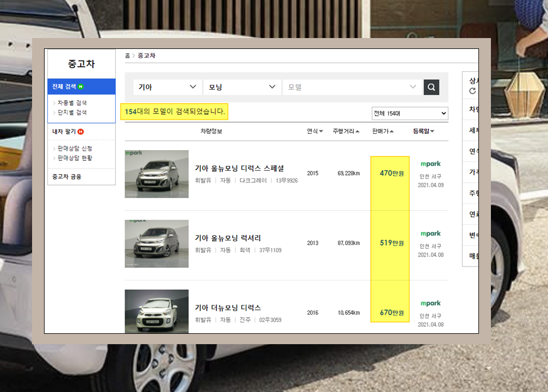The image size is (548, 392).
Task: Click mpark logo in 670만원 row
Action: tap(431, 303)
